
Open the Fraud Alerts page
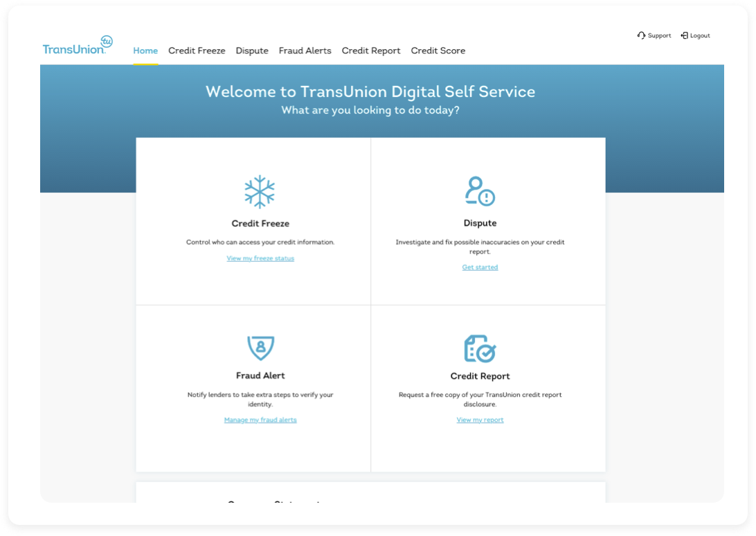click(x=305, y=51)
